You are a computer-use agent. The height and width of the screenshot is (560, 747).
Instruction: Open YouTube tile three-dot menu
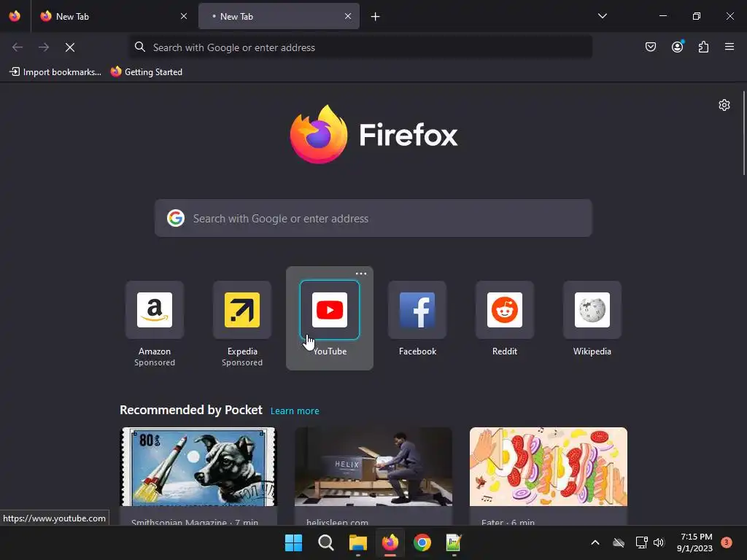pyautogui.click(x=361, y=274)
